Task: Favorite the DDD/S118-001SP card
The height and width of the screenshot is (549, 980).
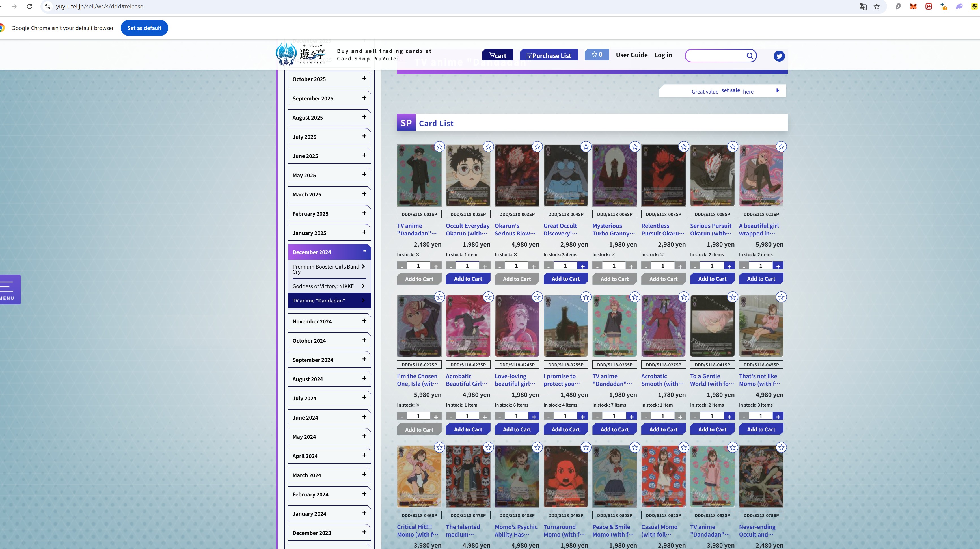Action: [x=439, y=146]
